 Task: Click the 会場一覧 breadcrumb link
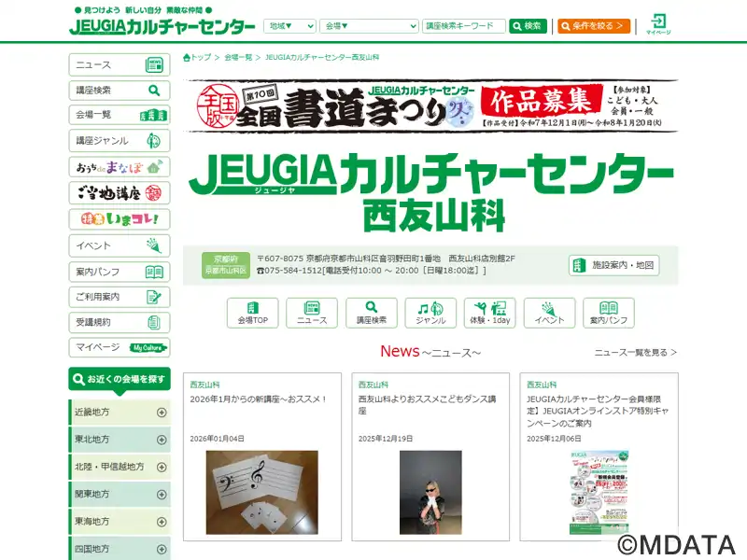[x=238, y=57]
